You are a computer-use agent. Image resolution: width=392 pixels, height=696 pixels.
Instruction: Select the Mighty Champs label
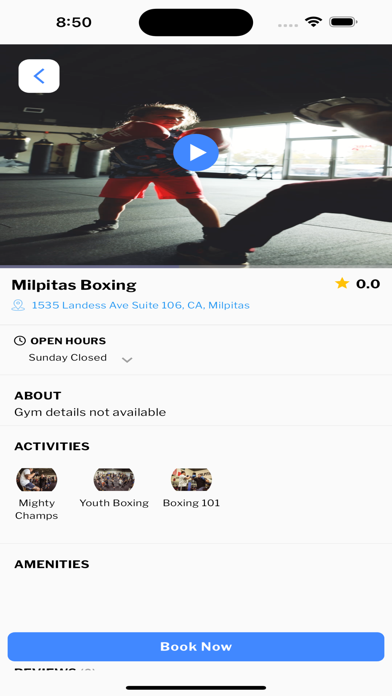[36, 509]
